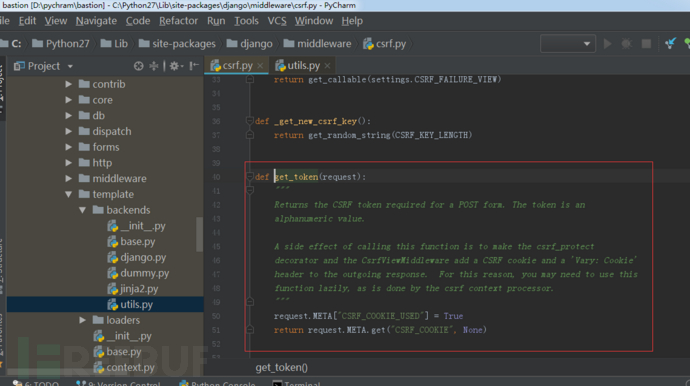Image resolution: width=690 pixels, height=386 pixels.
Task: Click the site-packages breadcrumb
Action: pos(177,44)
